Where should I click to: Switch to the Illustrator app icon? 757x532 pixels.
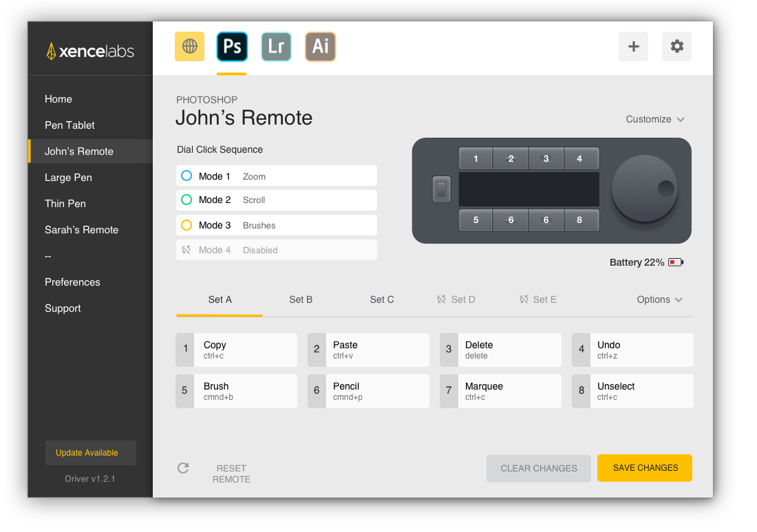(320, 46)
